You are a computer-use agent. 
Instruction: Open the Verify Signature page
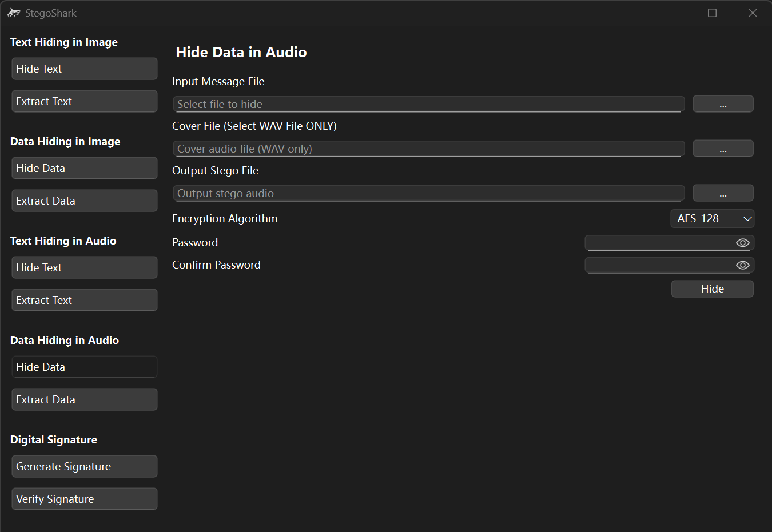point(85,499)
